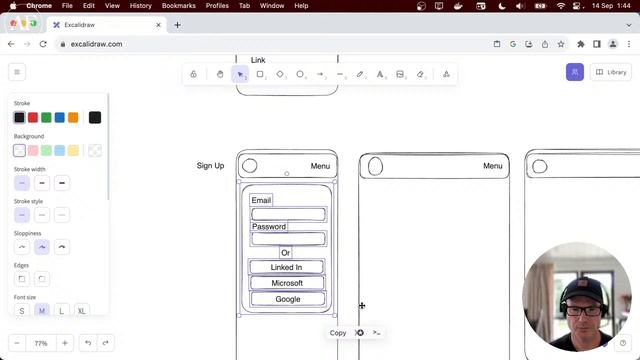Open the Chrome tab search chevron
The height and width of the screenshot is (360, 640).
coord(629,25)
